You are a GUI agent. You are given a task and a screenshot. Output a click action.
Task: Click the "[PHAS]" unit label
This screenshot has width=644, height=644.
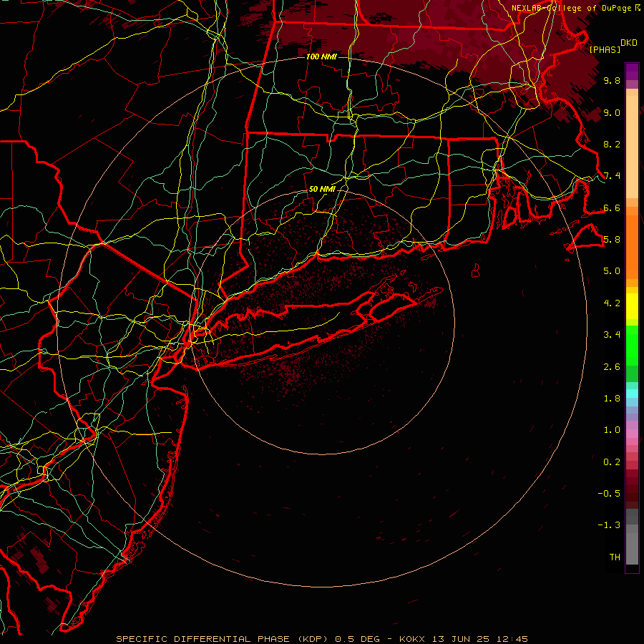(x=605, y=49)
